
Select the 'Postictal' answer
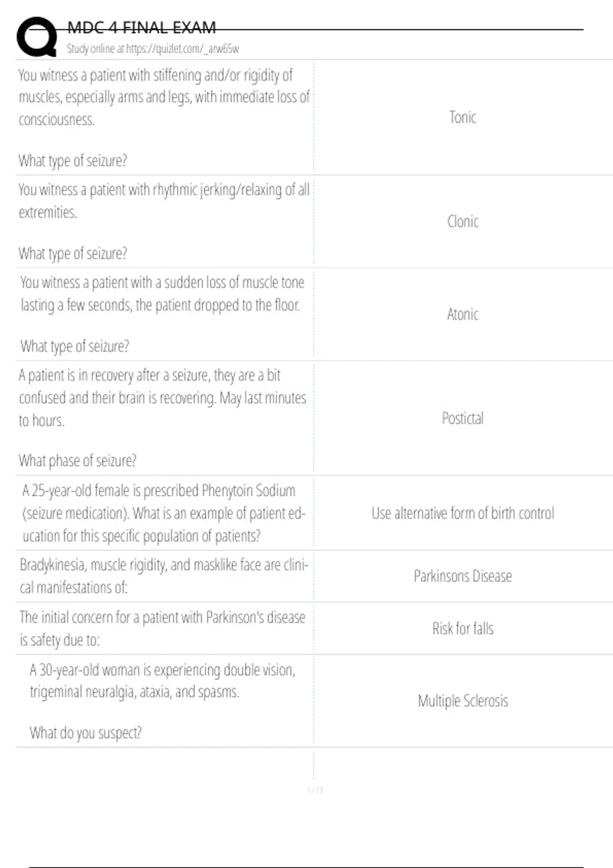[463, 418]
